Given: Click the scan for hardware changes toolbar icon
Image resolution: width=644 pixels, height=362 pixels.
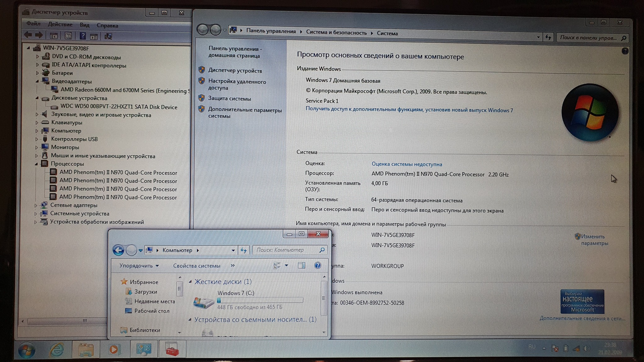Looking at the screenshot, I should (108, 36).
